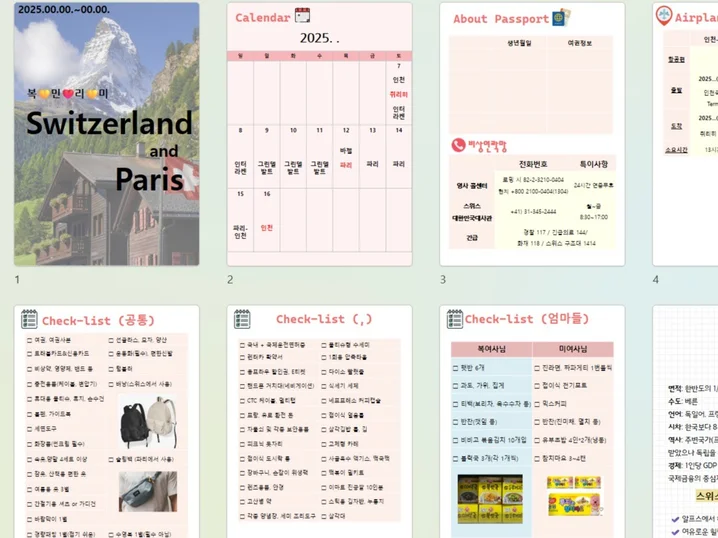Click the belt bag photo in checklist
The width and height of the screenshot is (718, 538).
pos(147,491)
